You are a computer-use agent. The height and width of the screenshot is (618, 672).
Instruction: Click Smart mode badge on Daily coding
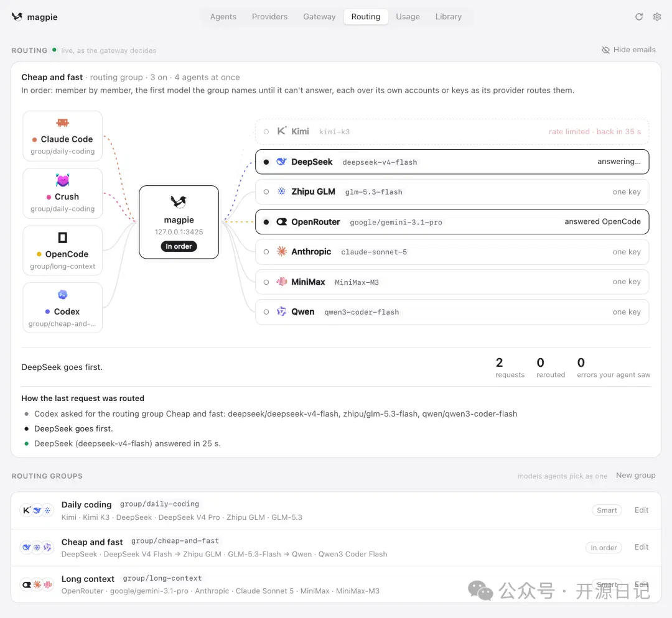[607, 510]
